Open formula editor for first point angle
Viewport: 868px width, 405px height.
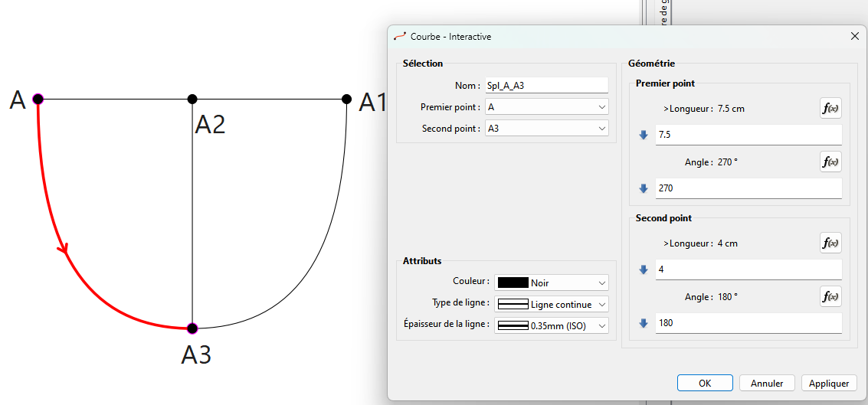[830, 162]
